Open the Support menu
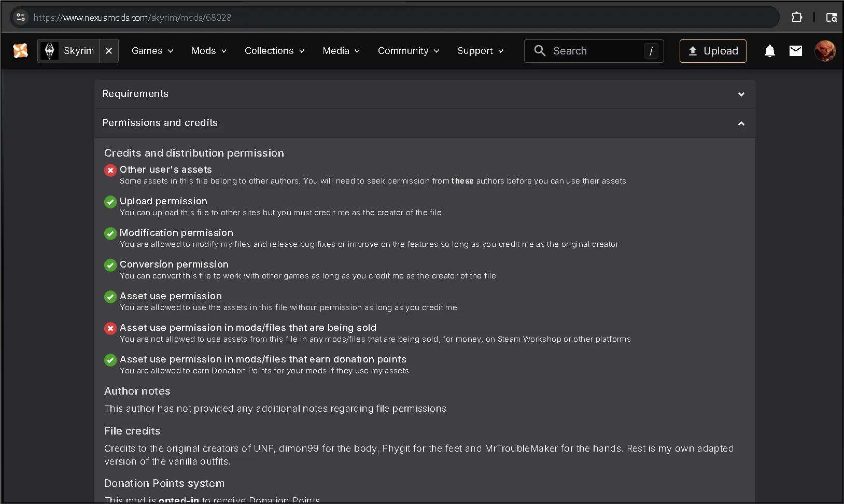Viewport: 844px width, 504px height. click(480, 51)
